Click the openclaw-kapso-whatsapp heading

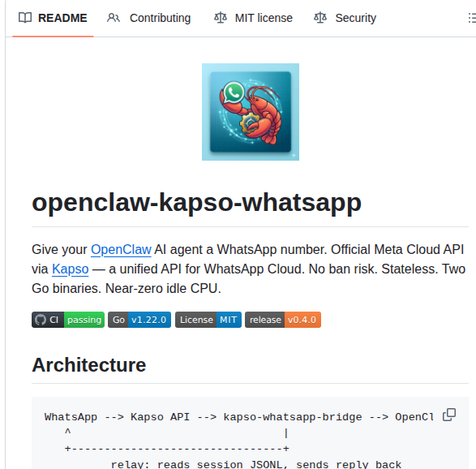point(197,203)
